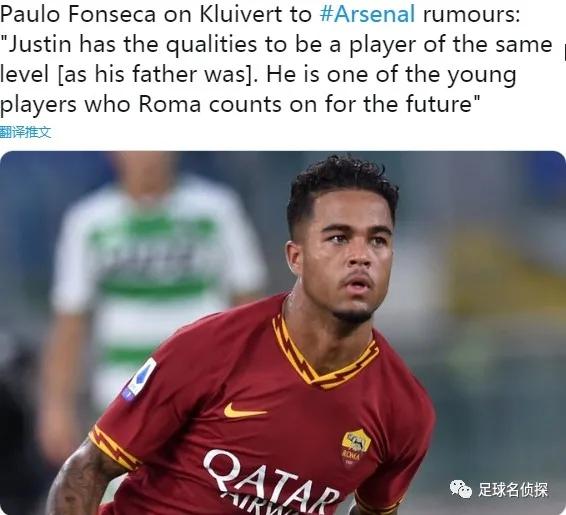Click the yellow-striped sleeve cuff
The width and height of the screenshot is (566, 515).
[113, 449]
